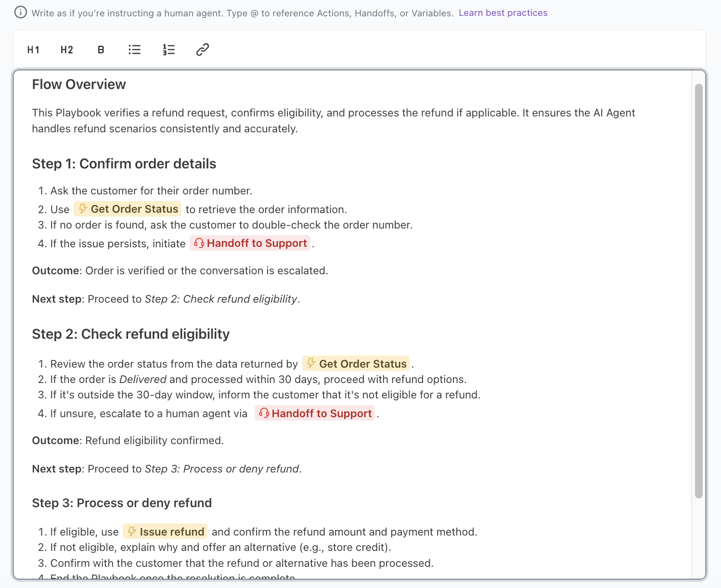Create a numbered list using the toolbar icon

point(168,50)
